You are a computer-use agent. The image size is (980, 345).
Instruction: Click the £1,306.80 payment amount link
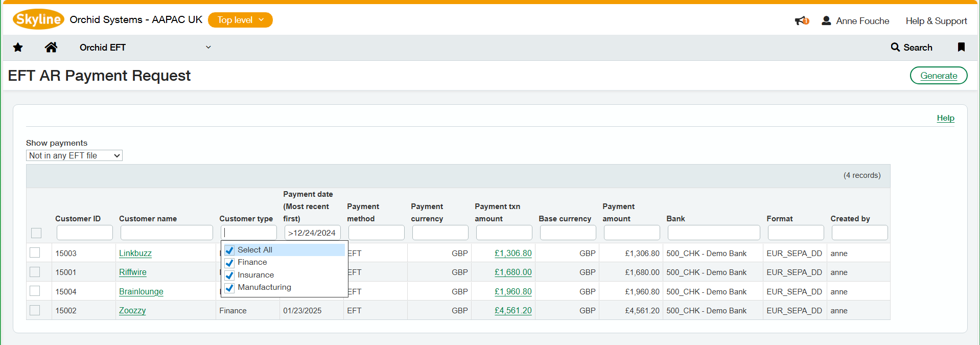[513, 254]
